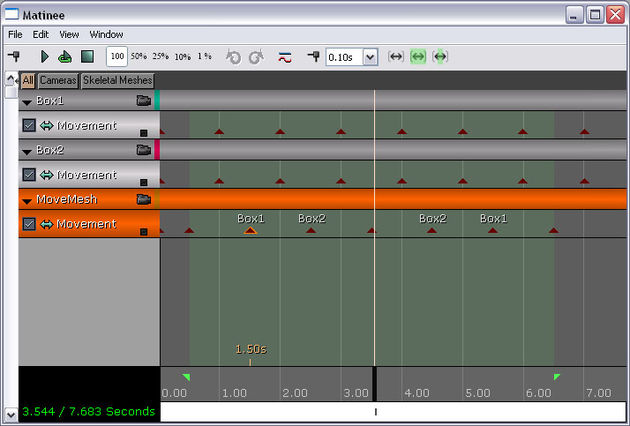Open the View menu
The width and height of the screenshot is (630, 426).
(x=69, y=35)
